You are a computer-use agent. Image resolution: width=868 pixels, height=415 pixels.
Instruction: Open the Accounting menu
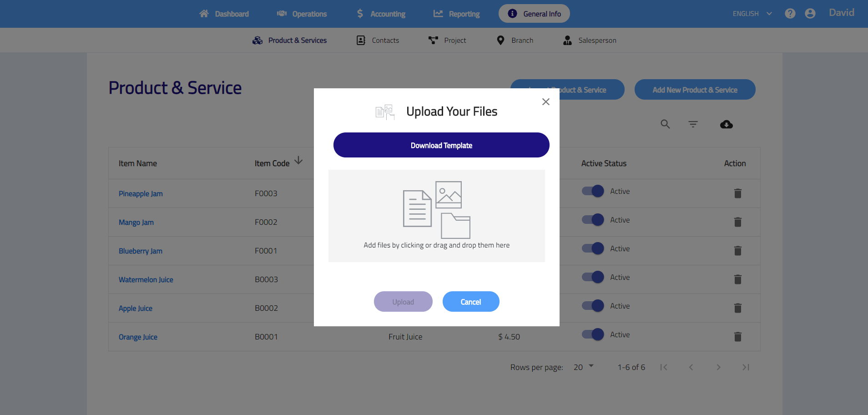(381, 14)
